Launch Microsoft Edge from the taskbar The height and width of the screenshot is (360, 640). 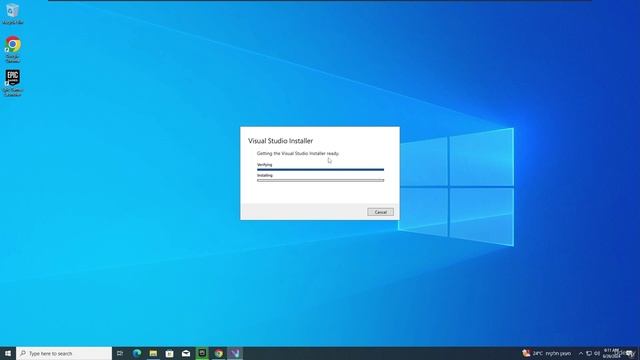[137, 353]
